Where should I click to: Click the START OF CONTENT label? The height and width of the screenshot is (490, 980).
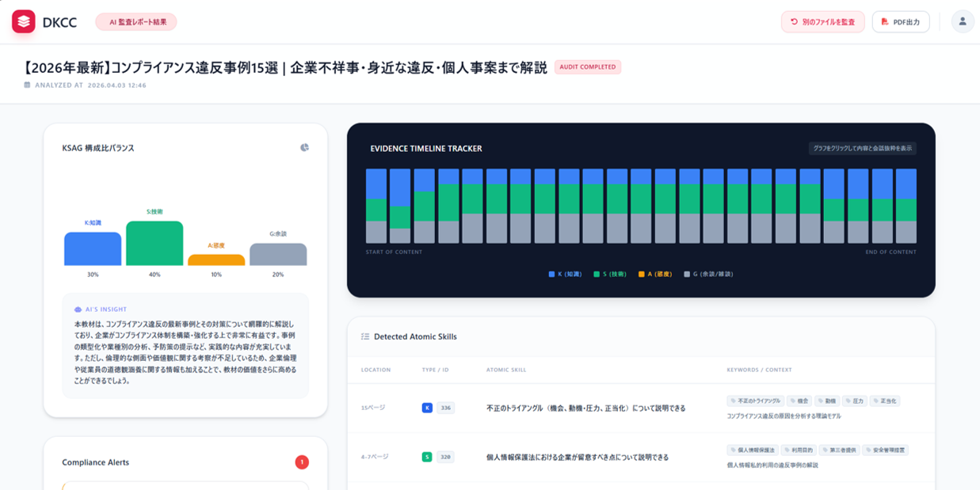(x=394, y=252)
